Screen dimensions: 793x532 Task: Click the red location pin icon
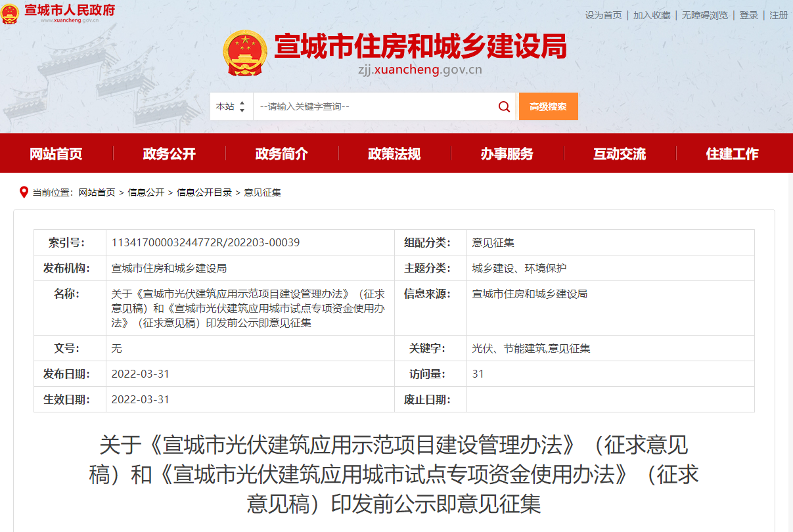tap(24, 192)
